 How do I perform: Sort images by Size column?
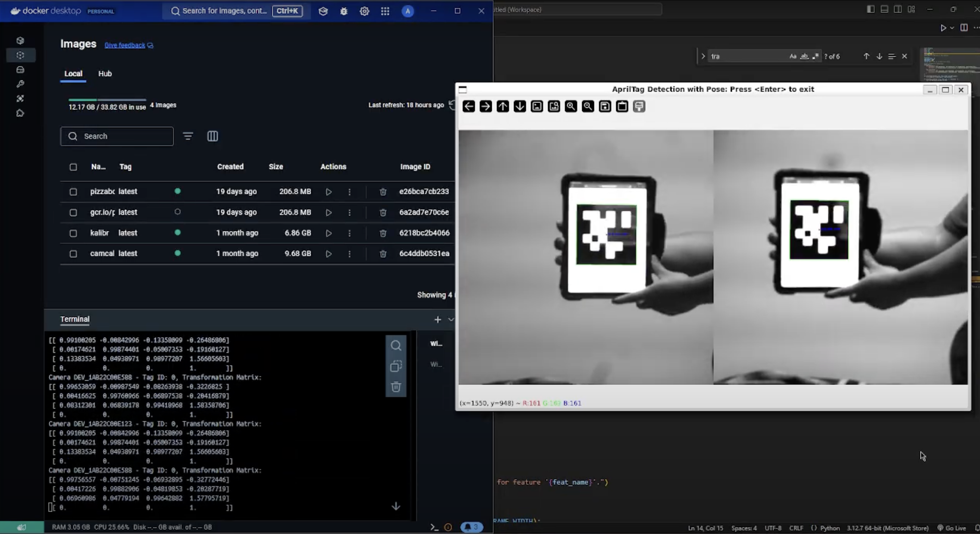click(x=276, y=167)
